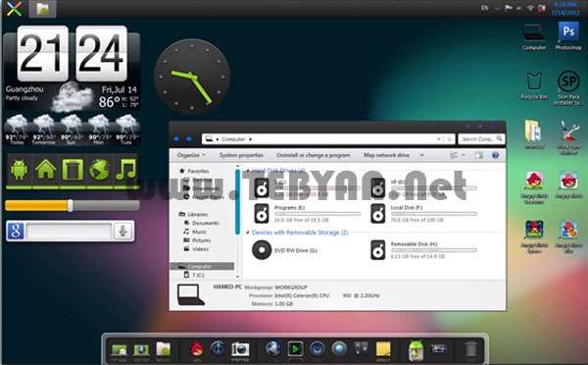Click the Search Computer box
The height and width of the screenshot is (365, 588).
click(x=481, y=139)
